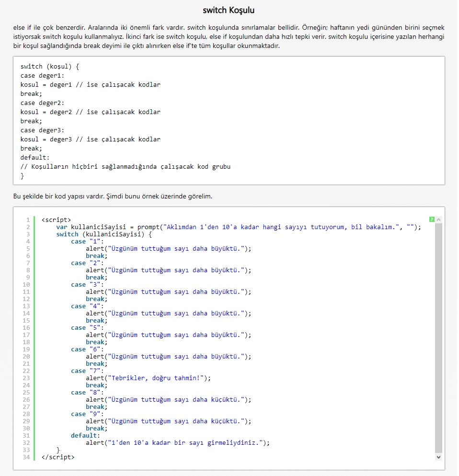Click the 'switch Koşulu' heading
The image size is (459, 476).
(x=229, y=11)
